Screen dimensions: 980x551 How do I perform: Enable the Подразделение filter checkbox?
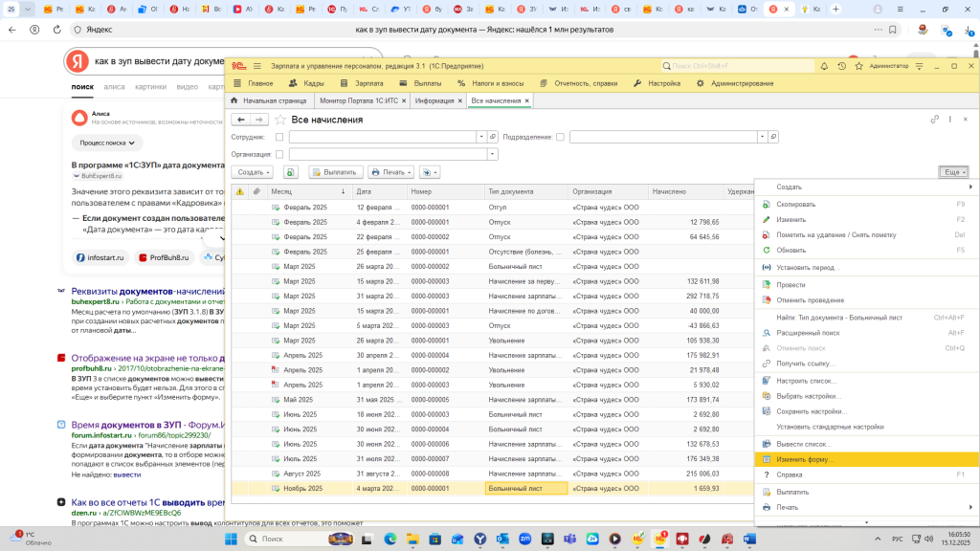click(560, 137)
